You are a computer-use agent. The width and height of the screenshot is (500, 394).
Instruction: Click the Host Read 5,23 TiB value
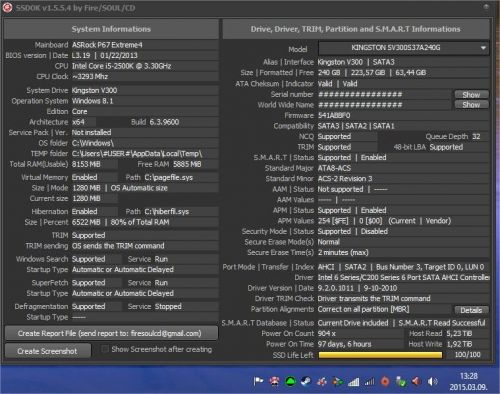coord(459,333)
